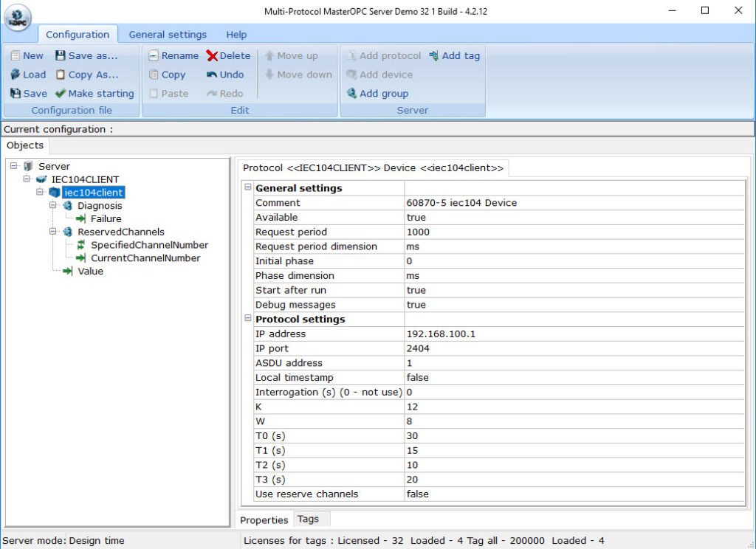Collapse the ReservedChannels node
This screenshot has height=549, width=756.
[x=52, y=232]
